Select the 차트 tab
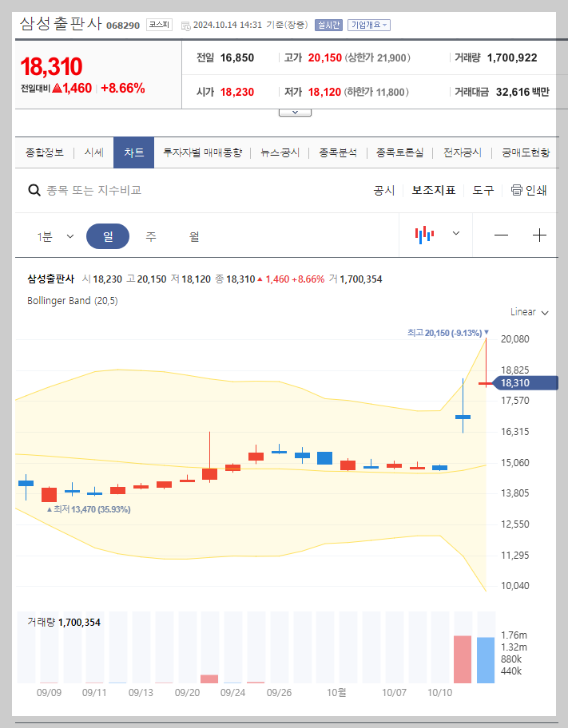Image resolution: width=568 pixels, height=728 pixels. click(x=134, y=152)
